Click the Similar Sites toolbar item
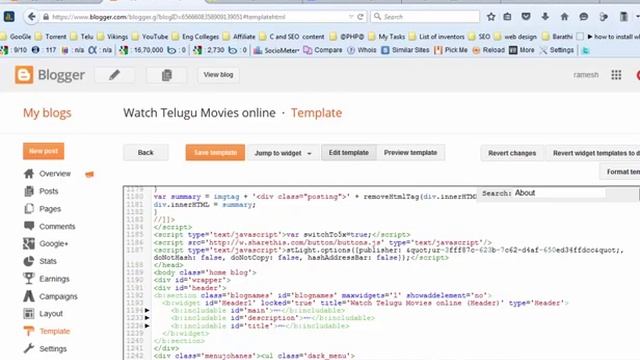This screenshot has width=640, height=360. (406, 50)
